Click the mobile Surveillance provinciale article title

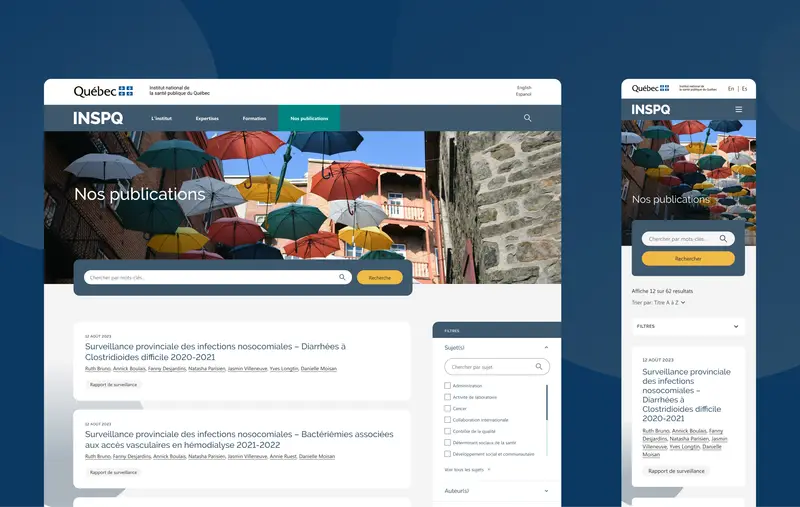[x=686, y=395]
